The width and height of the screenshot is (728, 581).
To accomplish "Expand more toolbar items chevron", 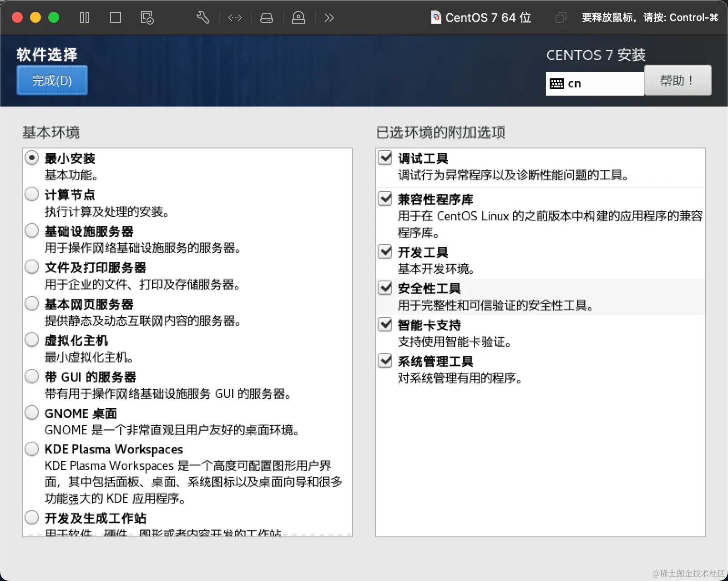I will point(329,18).
